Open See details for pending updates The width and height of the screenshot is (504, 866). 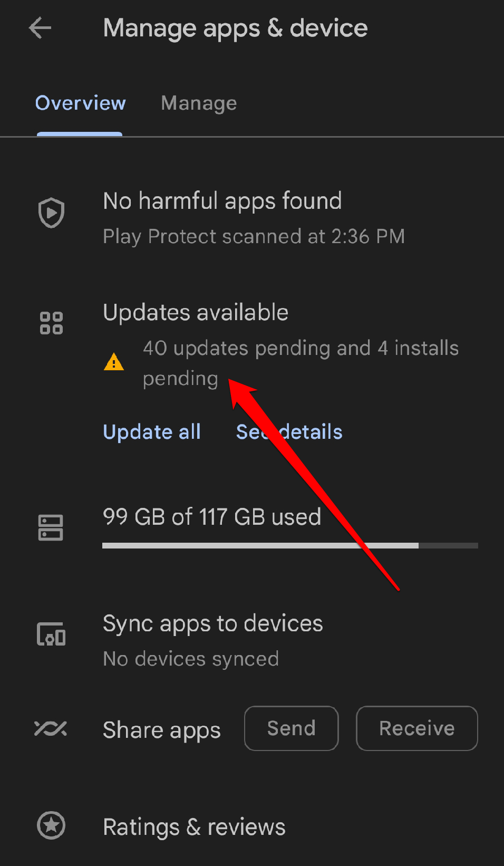[289, 432]
